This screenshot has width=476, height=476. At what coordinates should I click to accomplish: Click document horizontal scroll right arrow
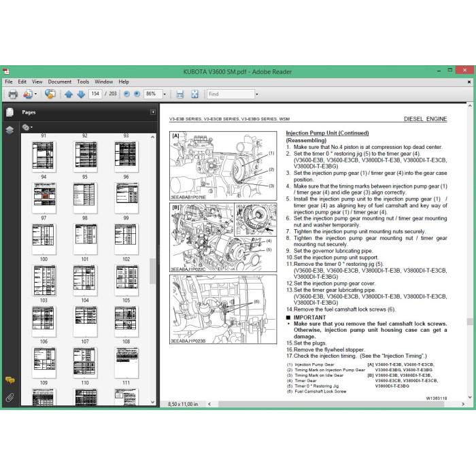pyautogui.click(x=462, y=404)
